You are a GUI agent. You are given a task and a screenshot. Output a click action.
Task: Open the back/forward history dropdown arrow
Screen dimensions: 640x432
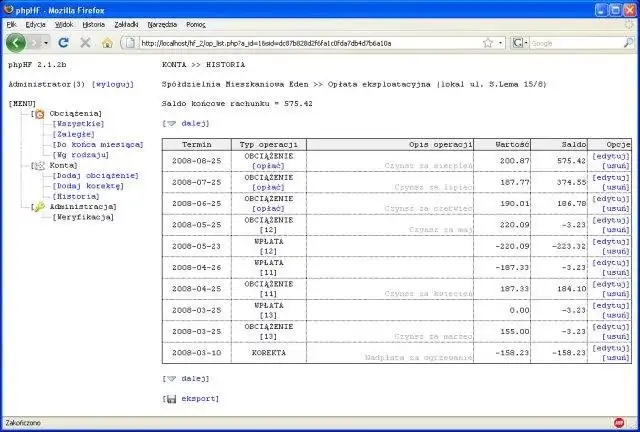[46, 43]
